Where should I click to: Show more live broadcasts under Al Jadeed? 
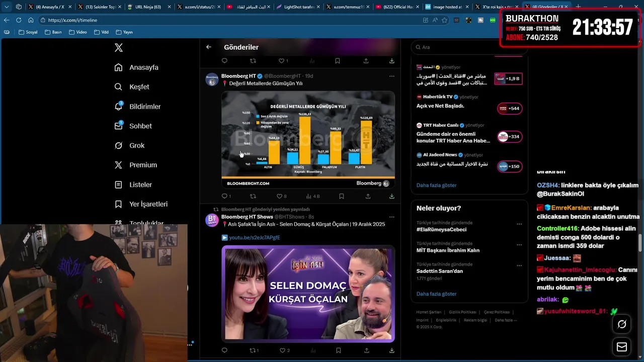coord(436,186)
